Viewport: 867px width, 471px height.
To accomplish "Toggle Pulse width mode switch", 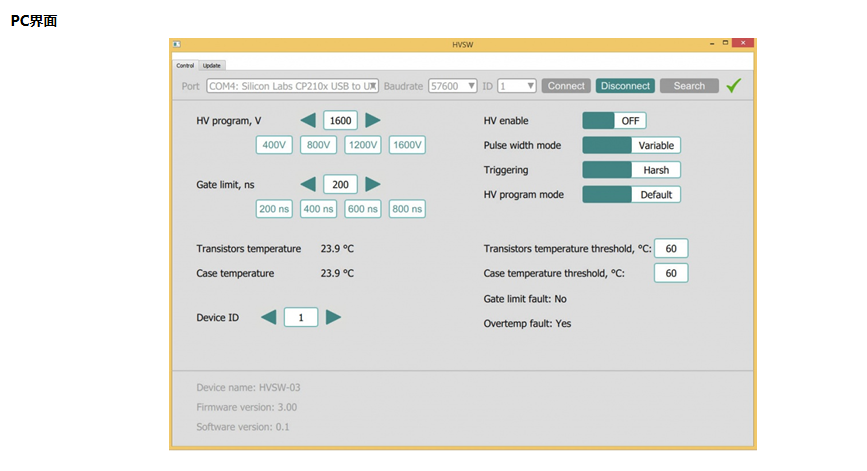I will pyautogui.click(x=631, y=145).
